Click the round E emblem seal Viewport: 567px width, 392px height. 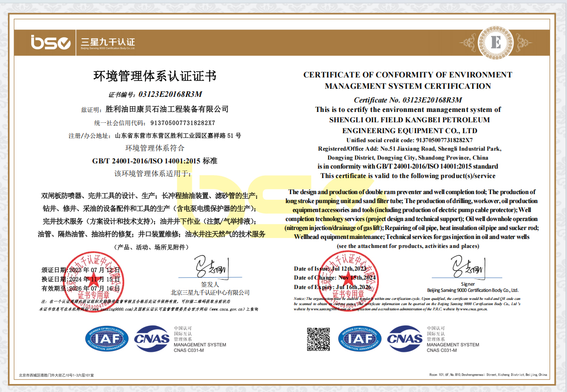pos(496,43)
